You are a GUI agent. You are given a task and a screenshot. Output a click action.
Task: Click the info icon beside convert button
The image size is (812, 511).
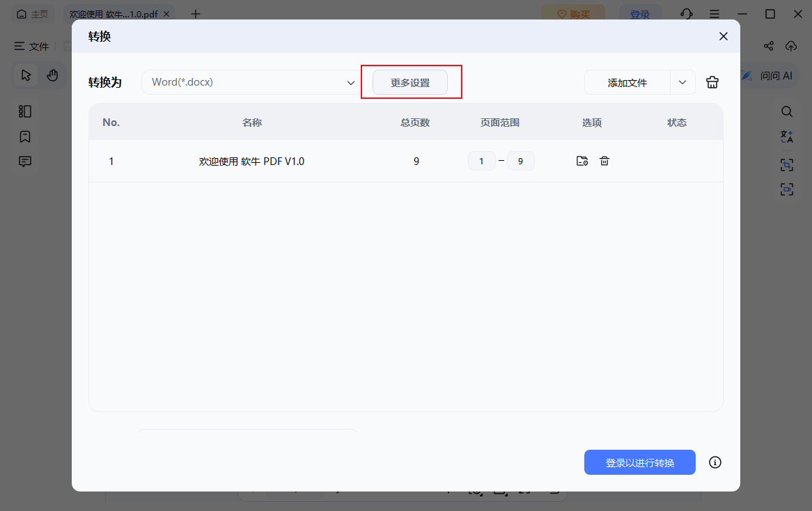coord(715,462)
